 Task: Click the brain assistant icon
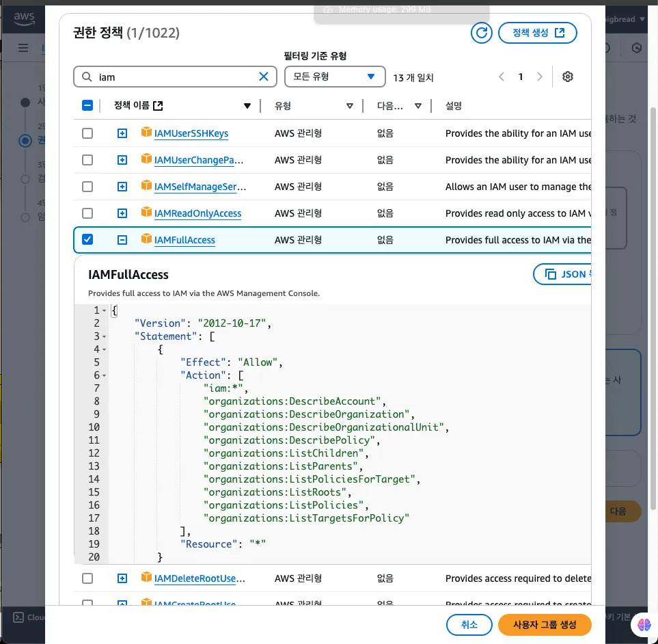tap(644, 625)
